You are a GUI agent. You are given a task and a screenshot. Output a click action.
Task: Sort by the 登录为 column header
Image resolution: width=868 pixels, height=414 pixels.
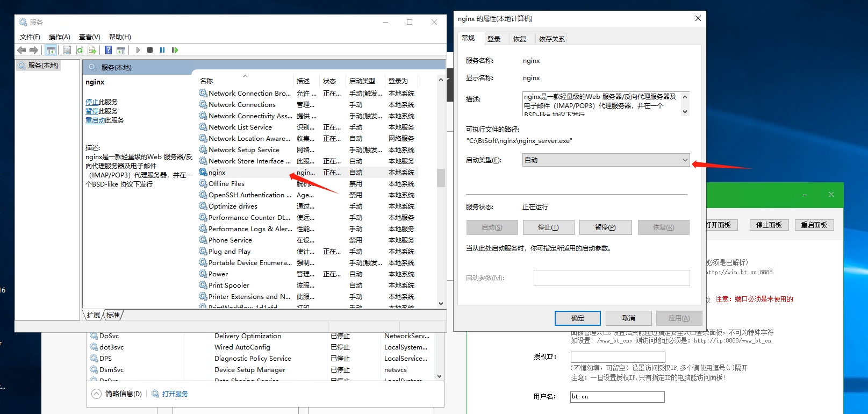click(x=401, y=81)
